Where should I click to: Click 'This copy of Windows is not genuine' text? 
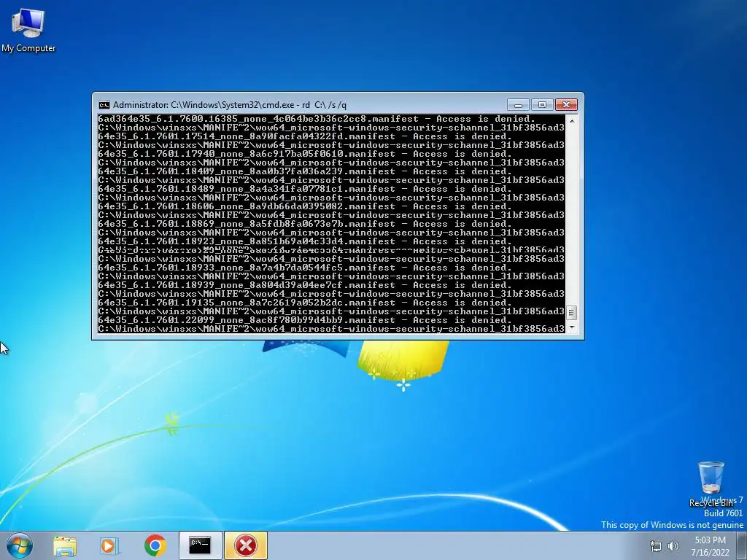(672, 525)
